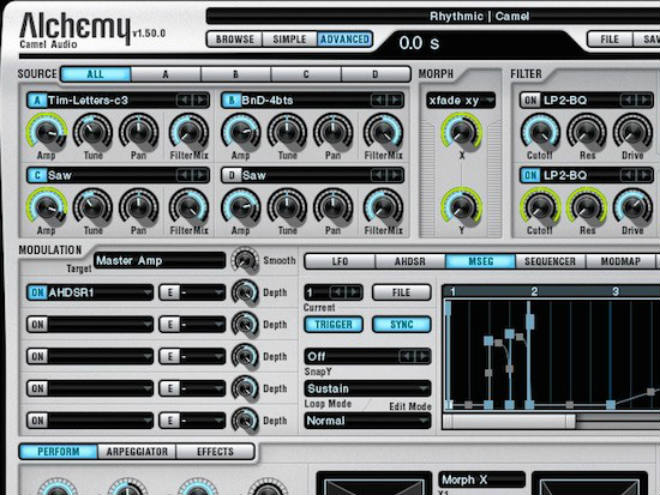Click the source B Tune knob
Viewport: 660px width, 495px height.
[x=288, y=130]
